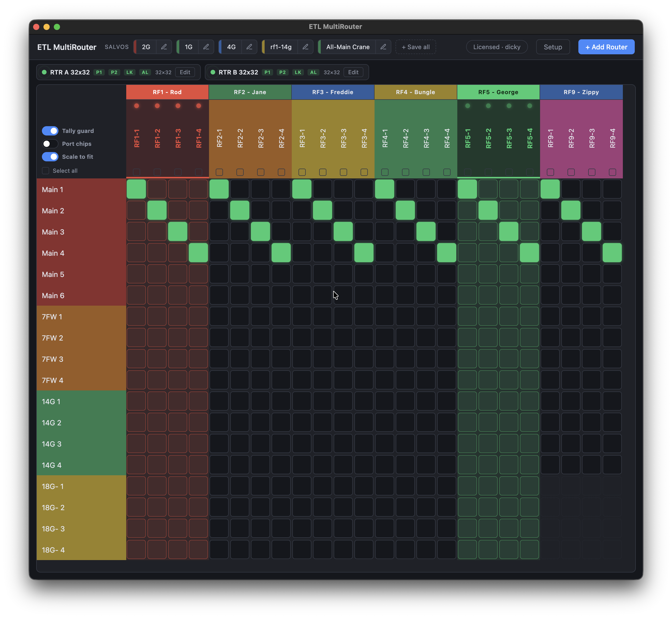The height and width of the screenshot is (618, 672).
Task: Open the Setup panel
Action: coord(553,47)
